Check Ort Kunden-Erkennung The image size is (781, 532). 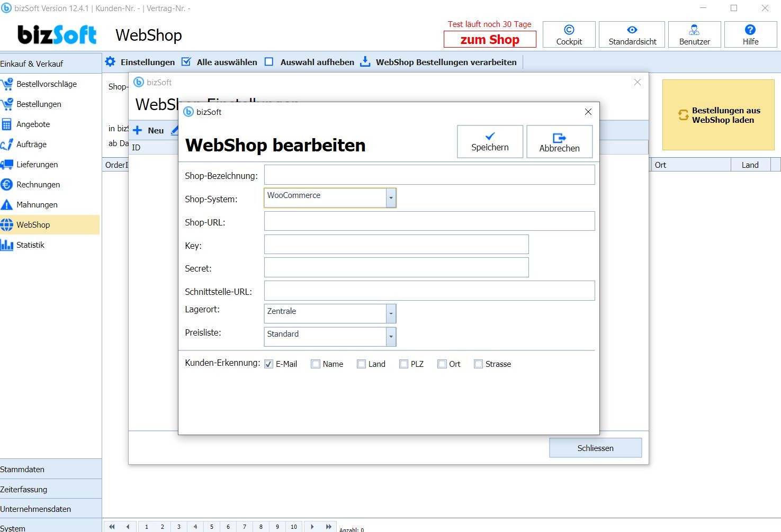pos(442,364)
